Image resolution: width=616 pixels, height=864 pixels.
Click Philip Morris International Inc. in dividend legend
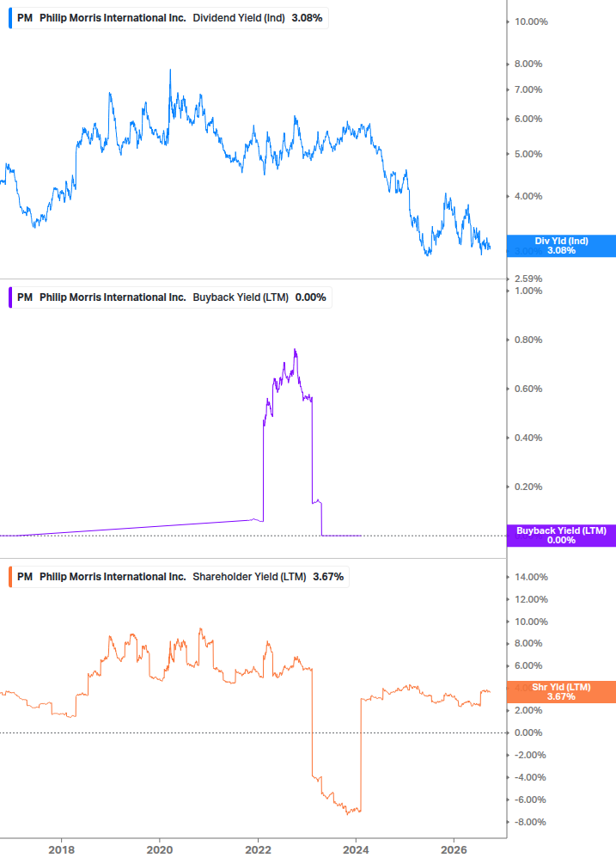point(113,18)
